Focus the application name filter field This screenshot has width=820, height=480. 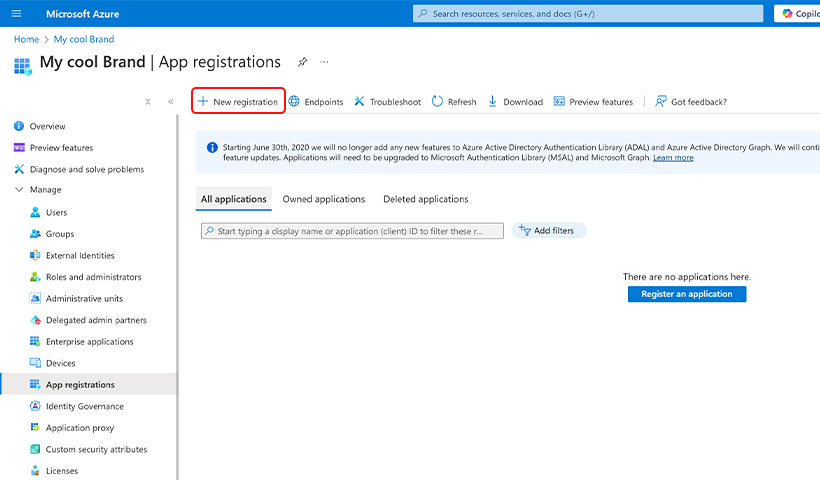click(352, 231)
